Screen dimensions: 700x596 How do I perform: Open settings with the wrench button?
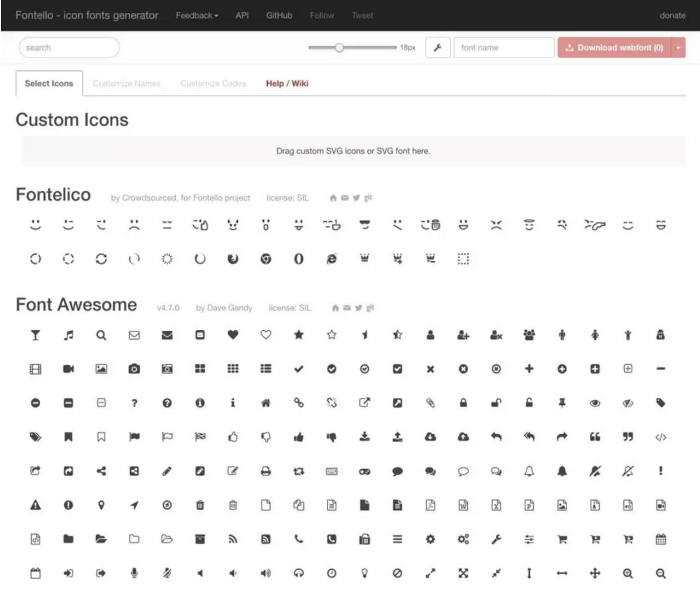437,48
